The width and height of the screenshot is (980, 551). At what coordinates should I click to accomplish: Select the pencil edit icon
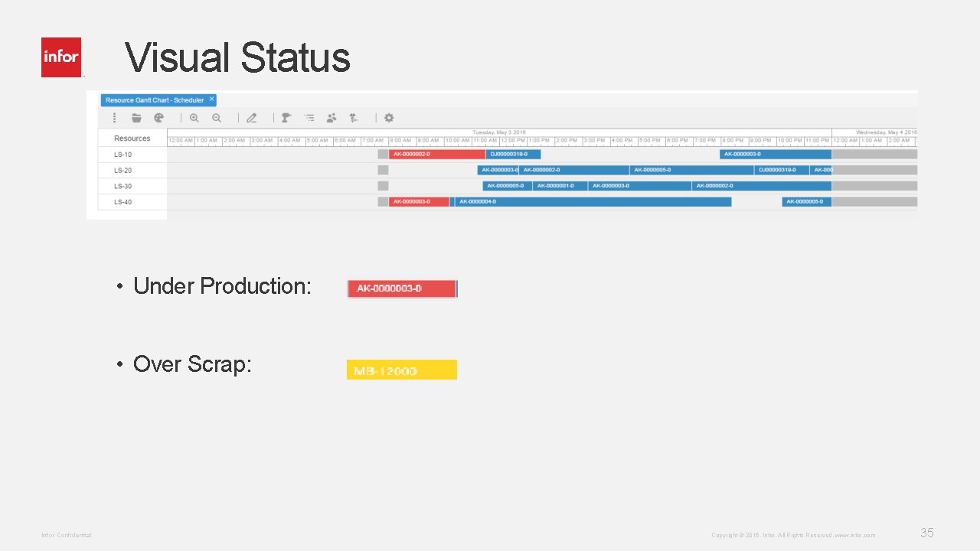(x=252, y=117)
